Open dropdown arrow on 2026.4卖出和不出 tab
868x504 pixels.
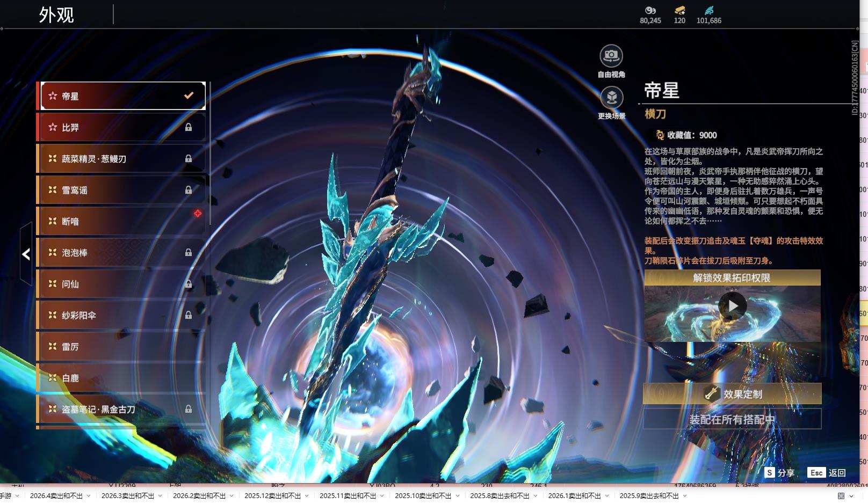89,496
